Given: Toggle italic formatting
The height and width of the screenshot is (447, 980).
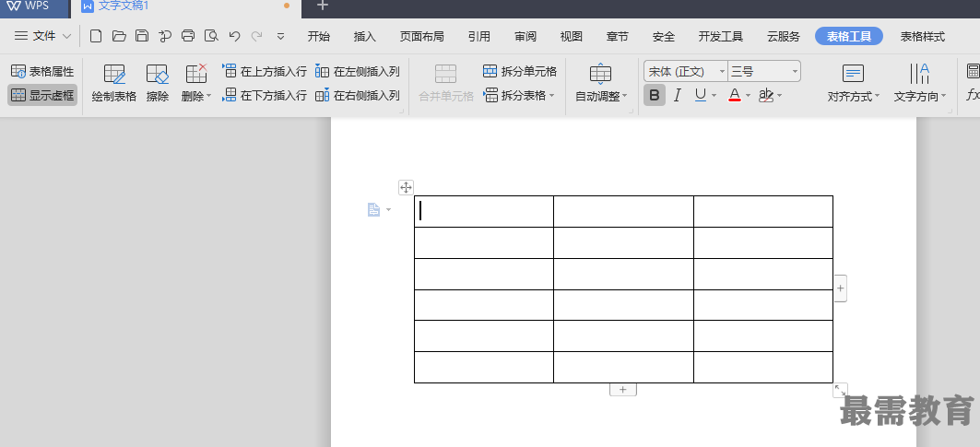Looking at the screenshot, I should tap(677, 96).
